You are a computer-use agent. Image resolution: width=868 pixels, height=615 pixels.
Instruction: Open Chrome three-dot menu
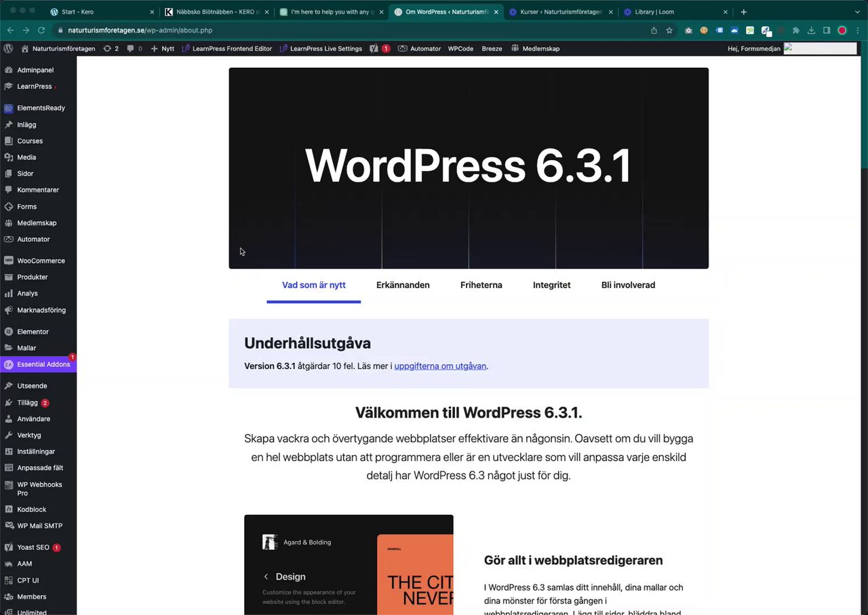click(857, 31)
